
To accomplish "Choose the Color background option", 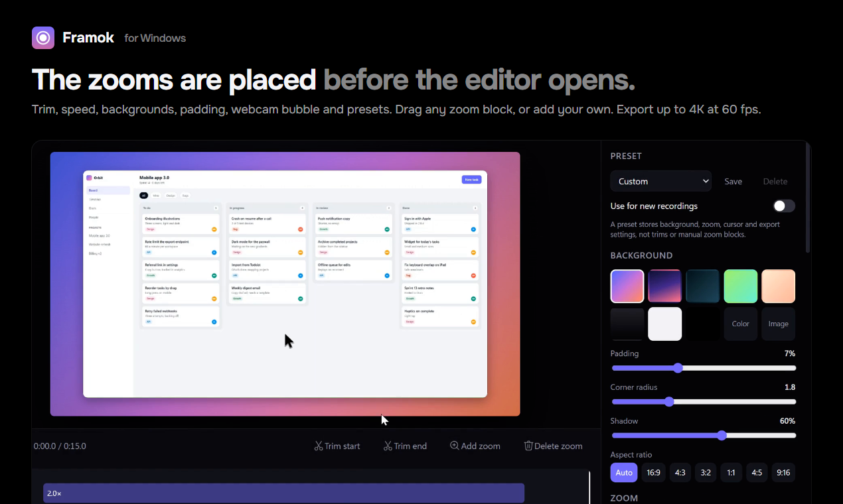I will click(x=741, y=324).
